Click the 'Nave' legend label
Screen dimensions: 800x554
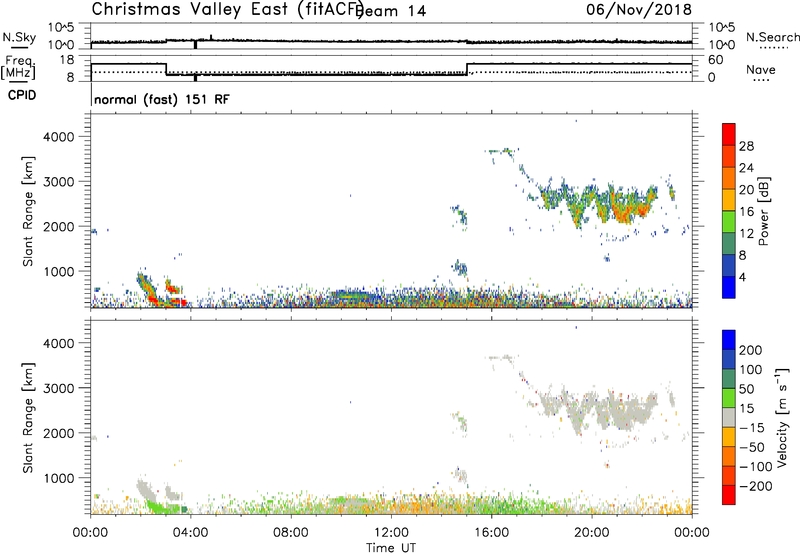761,69
